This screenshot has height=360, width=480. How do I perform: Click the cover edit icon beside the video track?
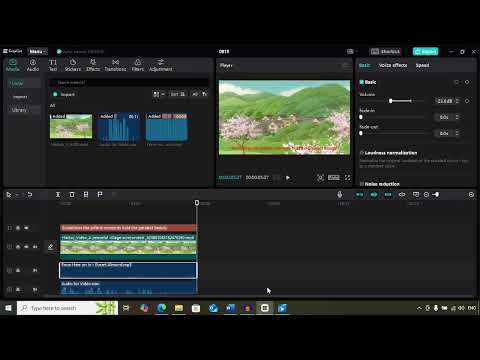51,247
